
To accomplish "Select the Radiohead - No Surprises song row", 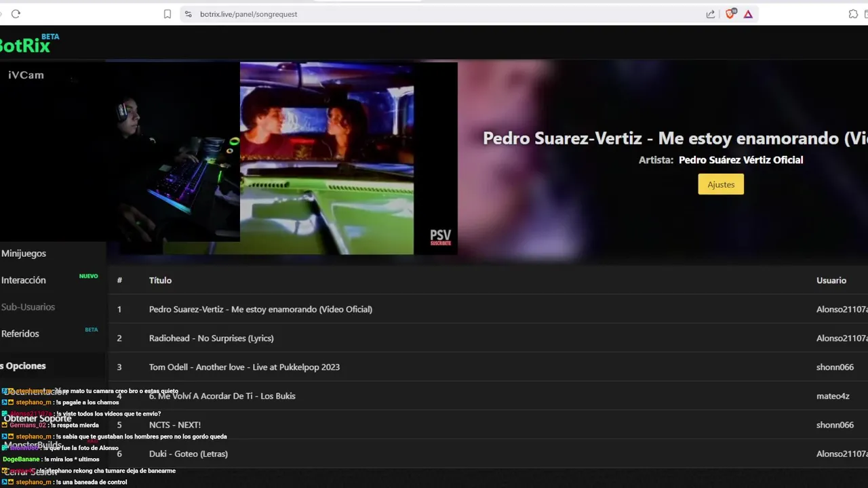I will (488, 338).
